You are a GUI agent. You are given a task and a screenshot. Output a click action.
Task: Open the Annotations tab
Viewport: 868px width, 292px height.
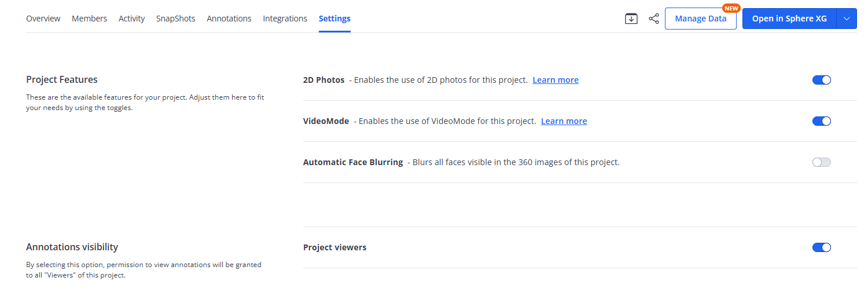pos(229,19)
